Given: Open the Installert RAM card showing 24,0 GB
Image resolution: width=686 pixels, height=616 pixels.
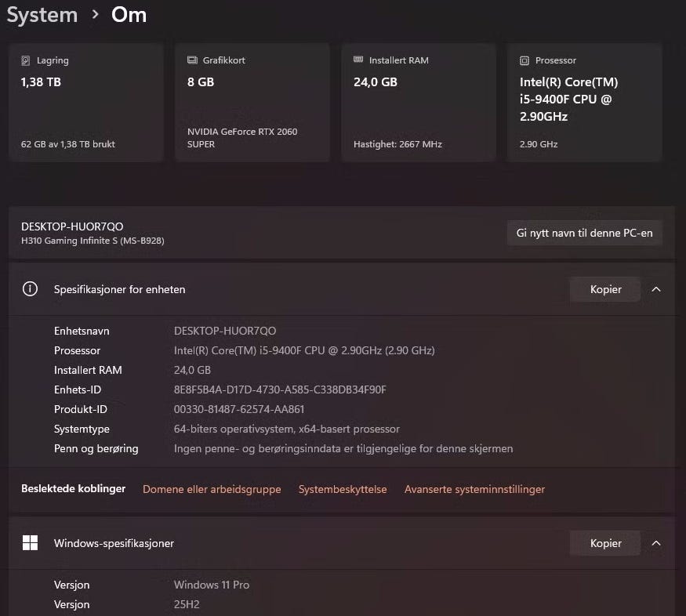Looking at the screenshot, I should (419, 103).
